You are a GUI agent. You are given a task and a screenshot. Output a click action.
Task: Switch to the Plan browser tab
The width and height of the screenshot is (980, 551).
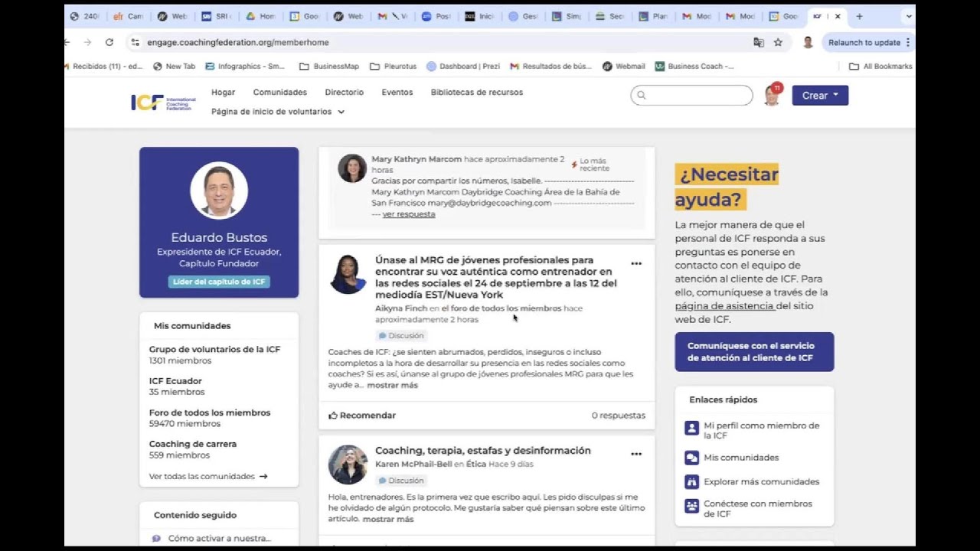tap(652, 16)
